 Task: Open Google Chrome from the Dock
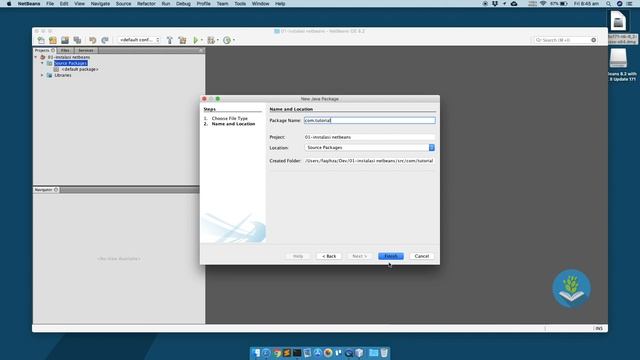point(277,353)
